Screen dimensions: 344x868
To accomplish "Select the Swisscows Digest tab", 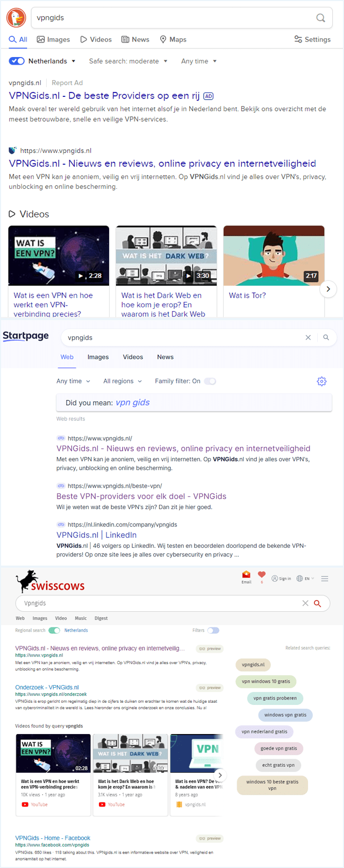I will pos(101,618).
